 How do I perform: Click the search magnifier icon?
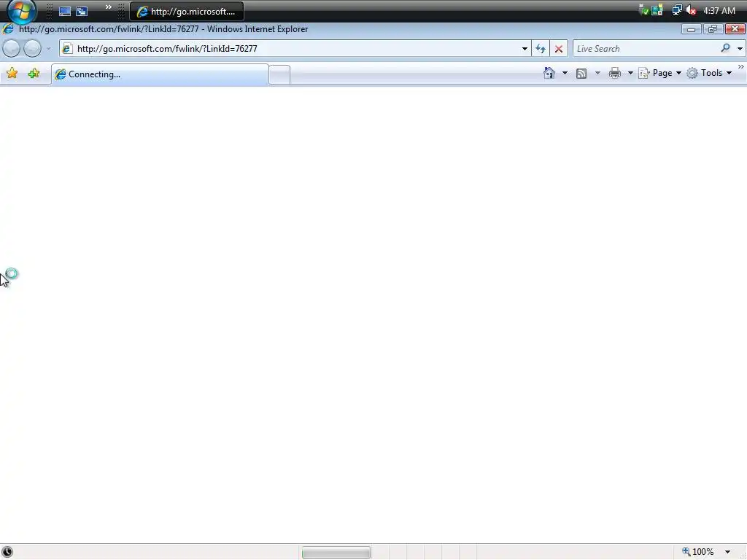pyautogui.click(x=726, y=48)
